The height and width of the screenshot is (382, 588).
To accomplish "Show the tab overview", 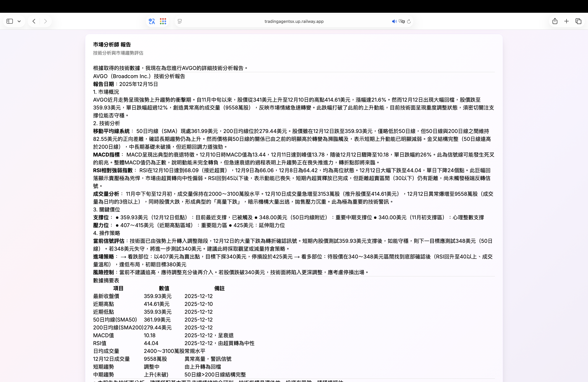I will (x=578, y=21).
